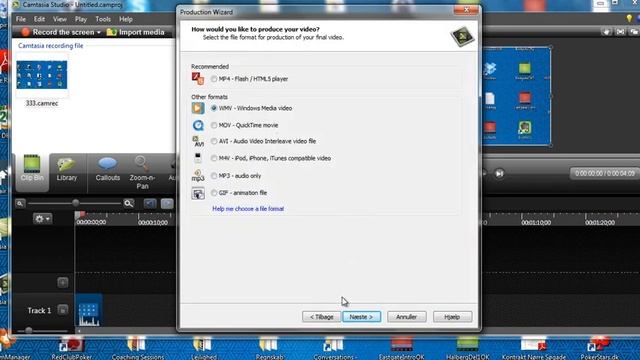Viewport: 640px width, 360px height.
Task: Open Help me choose a file format link
Action: click(x=248, y=209)
